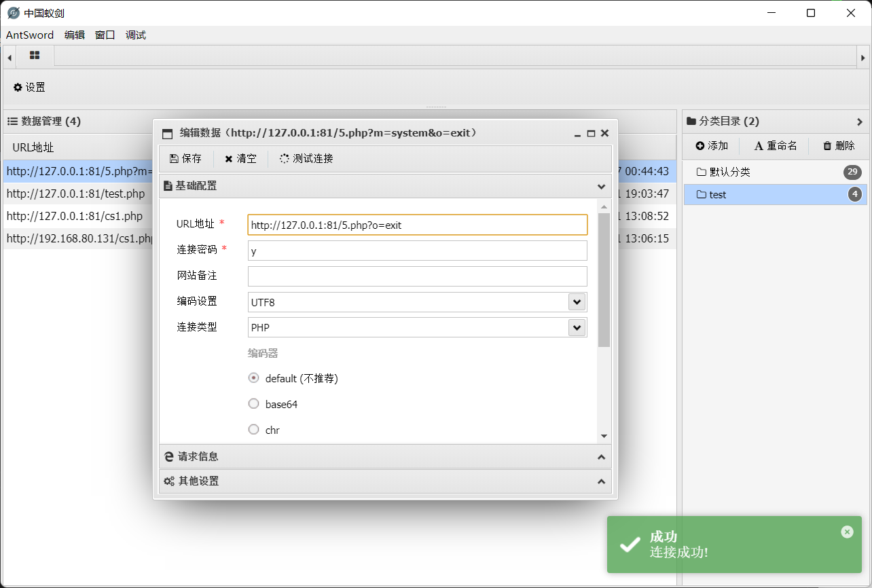Select the 默认分类 folder
872x588 pixels.
775,172
